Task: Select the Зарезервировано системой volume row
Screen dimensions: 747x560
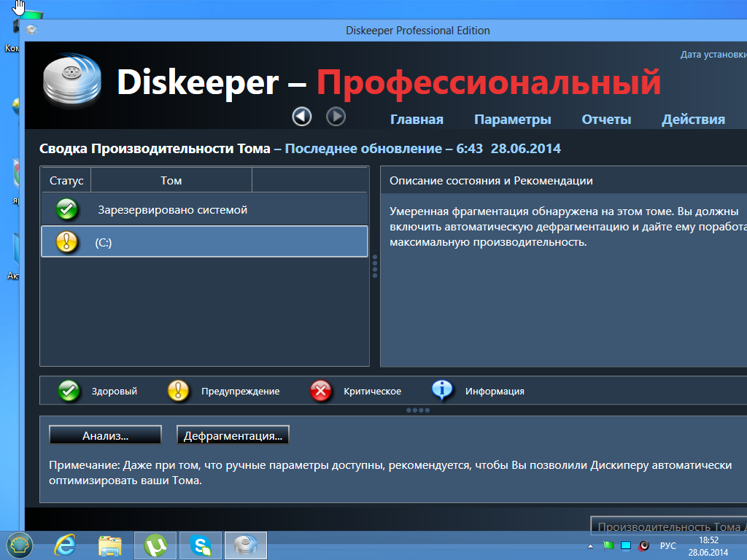Action: coord(204,209)
